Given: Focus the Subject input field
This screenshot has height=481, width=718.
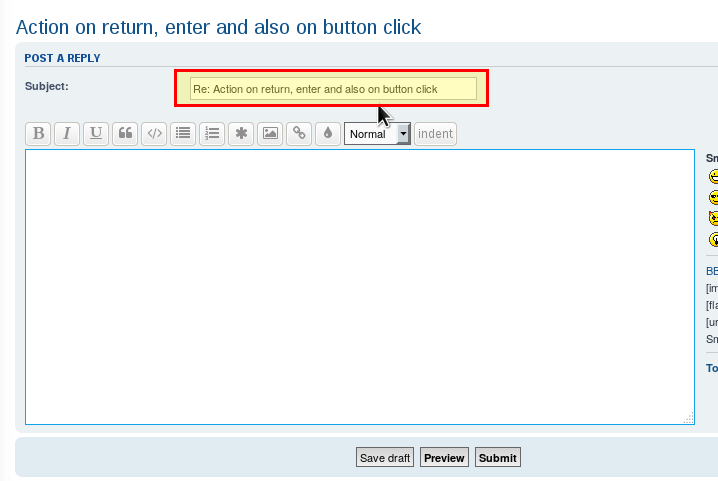Looking at the screenshot, I should 333,89.
